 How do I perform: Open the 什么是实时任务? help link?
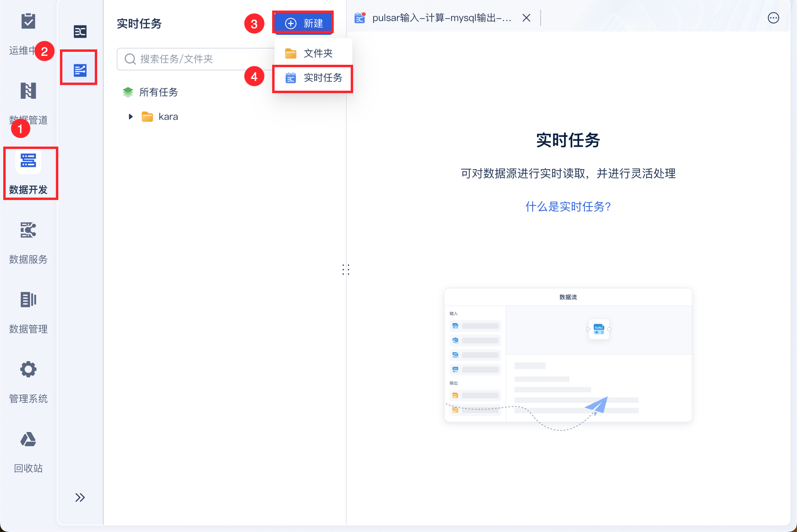coord(568,206)
